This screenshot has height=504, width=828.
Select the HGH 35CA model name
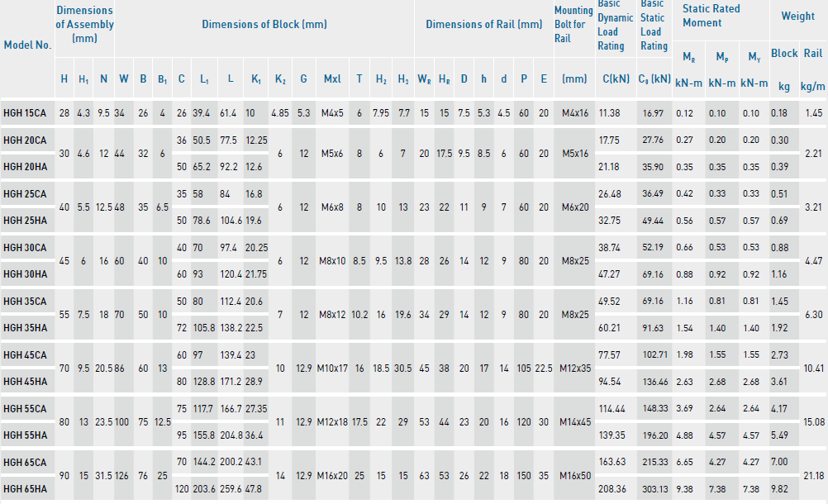pyautogui.click(x=25, y=301)
